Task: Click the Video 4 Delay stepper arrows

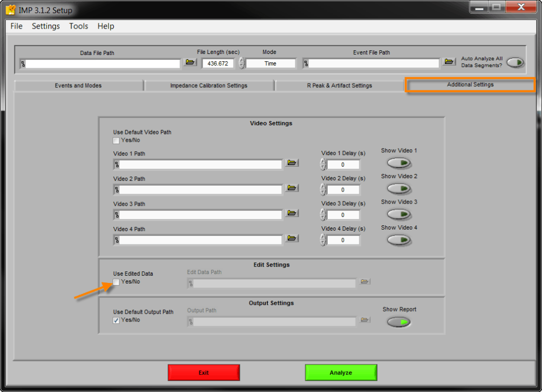Action: [x=323, y=240]
